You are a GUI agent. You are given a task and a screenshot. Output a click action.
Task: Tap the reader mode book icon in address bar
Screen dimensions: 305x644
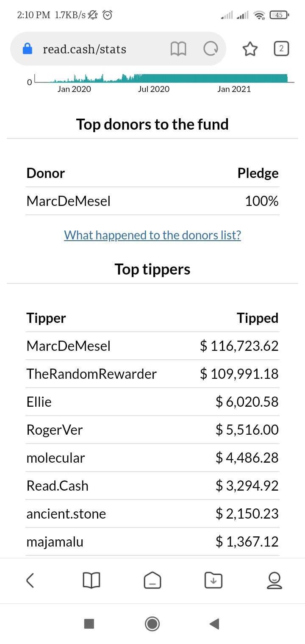point(178,49)
